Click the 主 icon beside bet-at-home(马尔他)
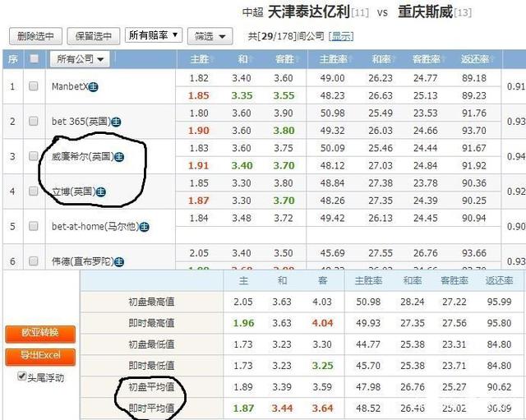 pos(145,227)
